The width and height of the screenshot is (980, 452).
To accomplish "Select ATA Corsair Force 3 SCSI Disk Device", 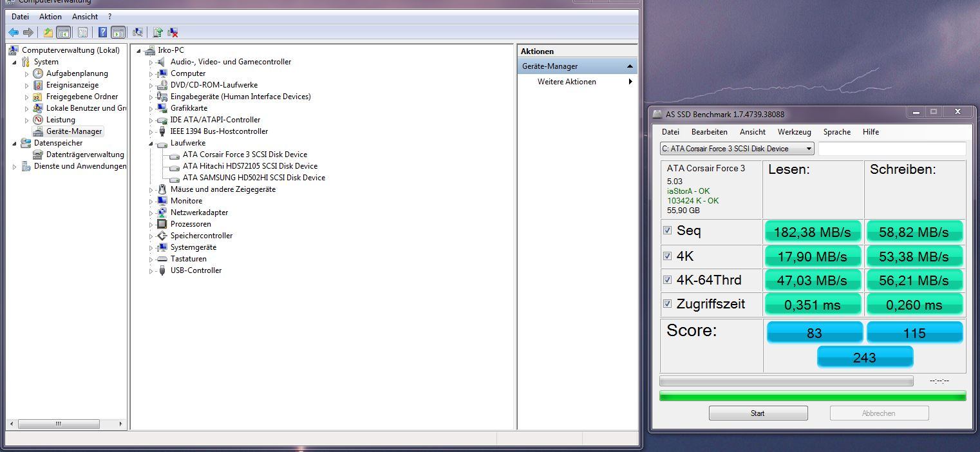I will pos(245,155).
